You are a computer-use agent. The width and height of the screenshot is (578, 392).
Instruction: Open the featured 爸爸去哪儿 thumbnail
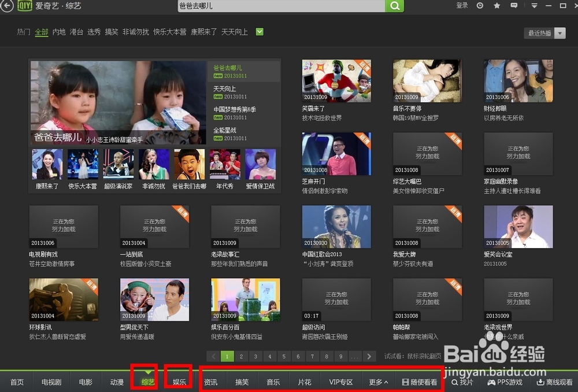pyautogui.click(x=118, y=102)
